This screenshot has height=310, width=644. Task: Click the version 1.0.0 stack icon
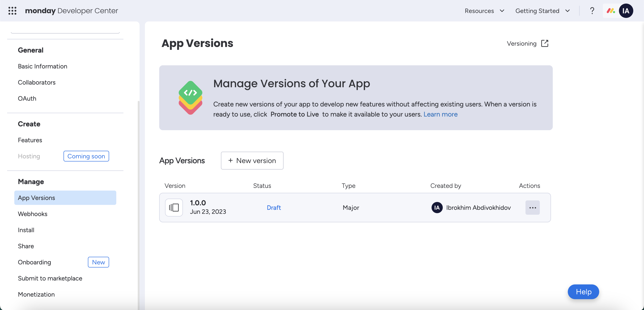pos(174,208)
